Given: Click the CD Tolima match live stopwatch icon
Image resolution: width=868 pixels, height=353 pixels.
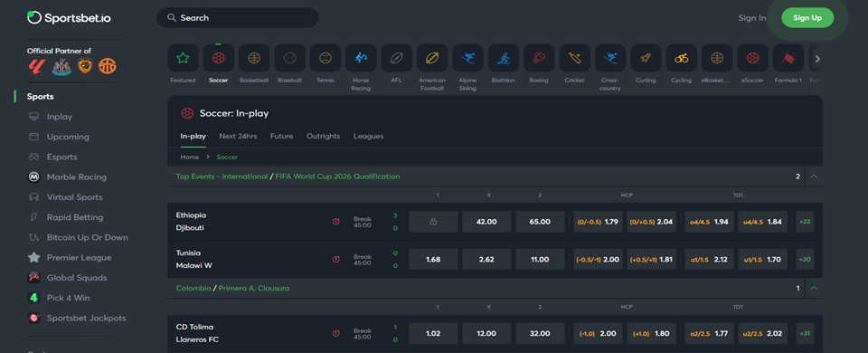Looking at the screenshot, I should click(336, 334).
